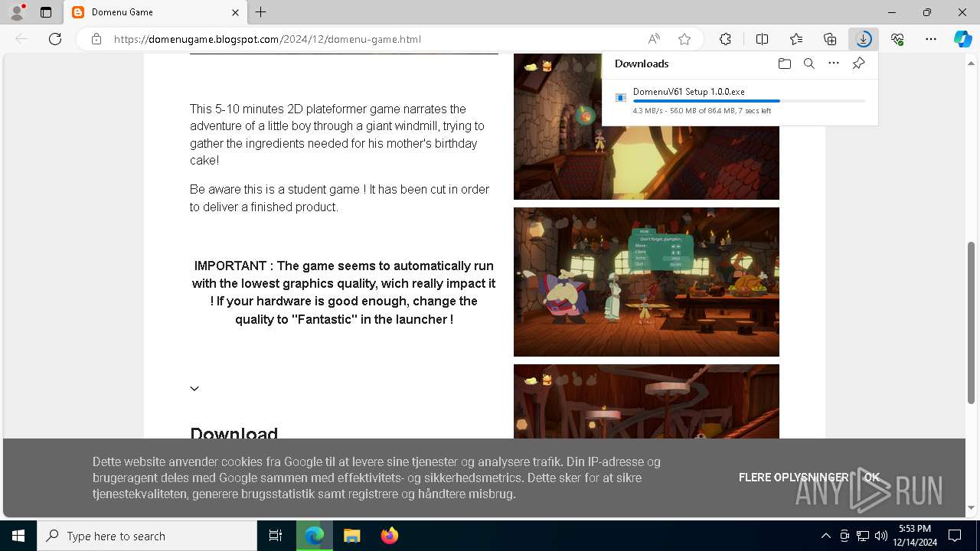Add this page to favorites star

pyautogui.click(x=684, y=39)
